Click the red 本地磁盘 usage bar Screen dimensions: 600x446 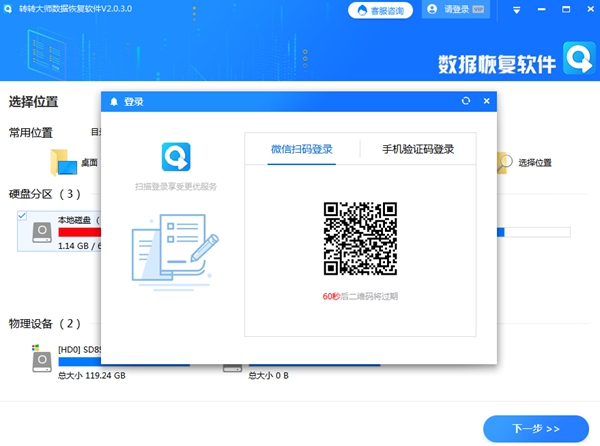coord(80,232)
